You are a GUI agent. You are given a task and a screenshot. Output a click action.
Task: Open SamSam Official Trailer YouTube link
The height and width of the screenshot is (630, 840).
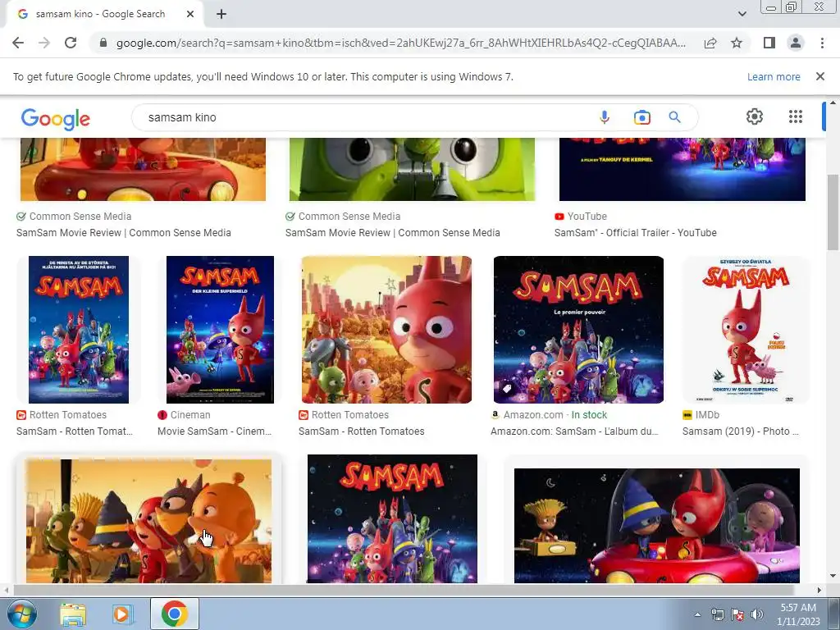pyautogui.click(x=636, y=232)
